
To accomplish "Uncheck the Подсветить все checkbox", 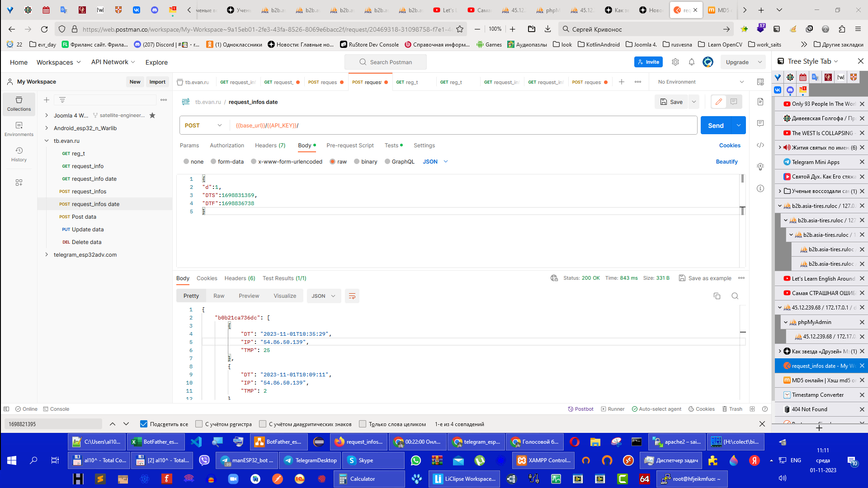I will point(144,424).
